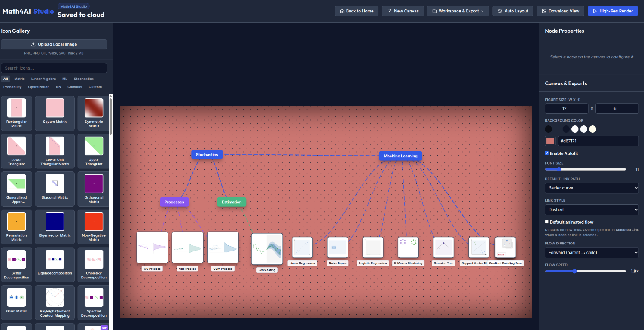This screenshot has height=330, width=644.
Task: Choose the Cholesky Decomposition icon
Action: pos(94,265)
